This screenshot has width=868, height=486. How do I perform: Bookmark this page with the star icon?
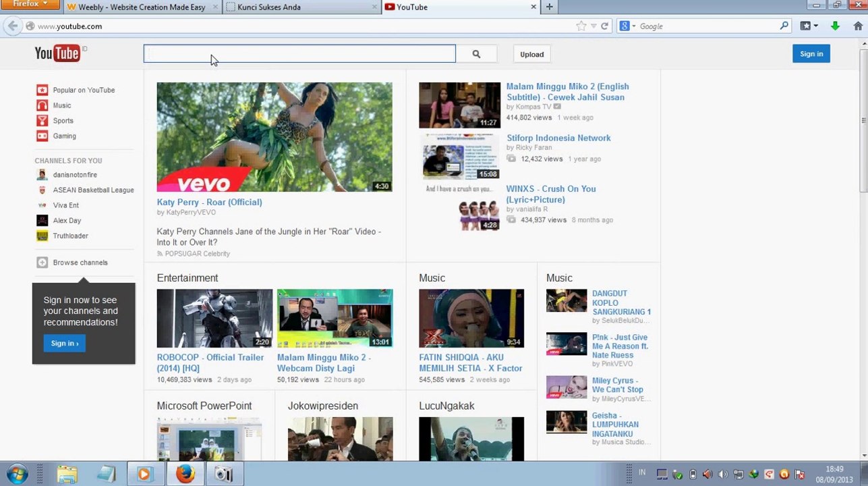click(x=581, y=26)
